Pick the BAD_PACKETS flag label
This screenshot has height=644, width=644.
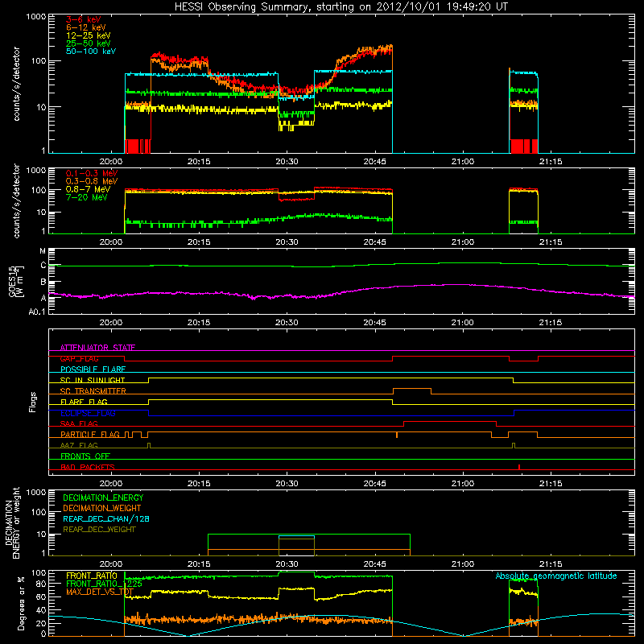coord(88,467)
